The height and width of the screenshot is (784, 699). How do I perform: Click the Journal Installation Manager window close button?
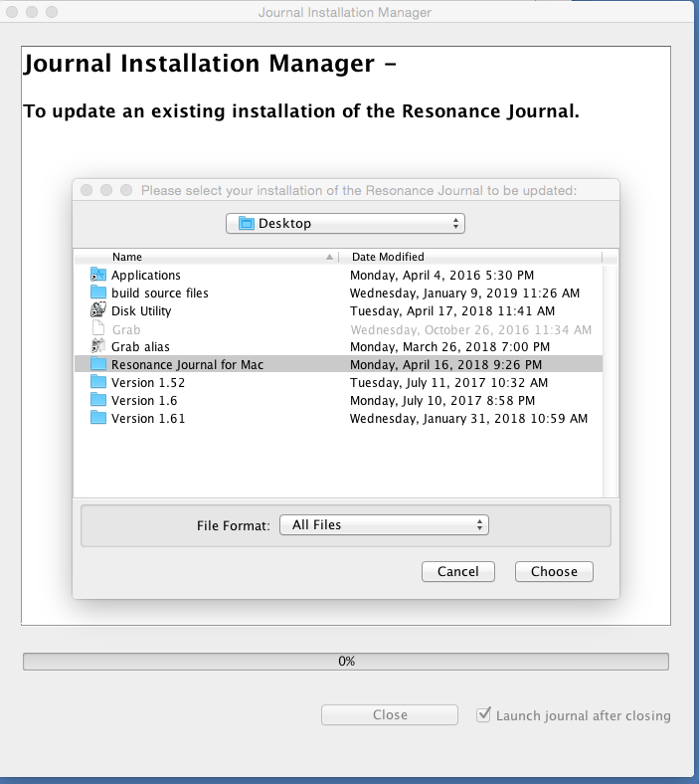(12, 12)
